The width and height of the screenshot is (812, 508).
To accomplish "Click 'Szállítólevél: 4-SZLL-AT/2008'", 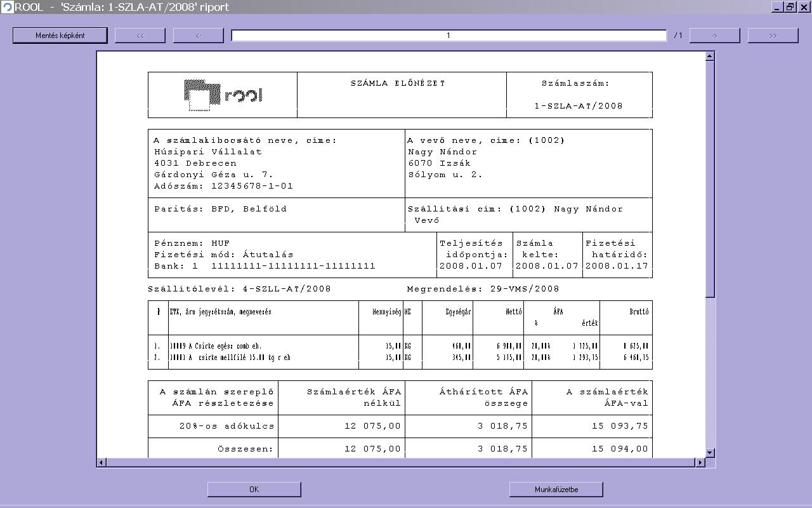I will pos(240,289).
